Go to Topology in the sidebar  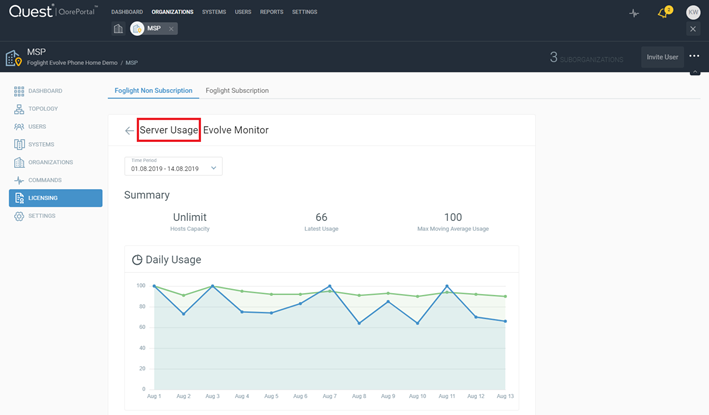click(x=43, y=109)
